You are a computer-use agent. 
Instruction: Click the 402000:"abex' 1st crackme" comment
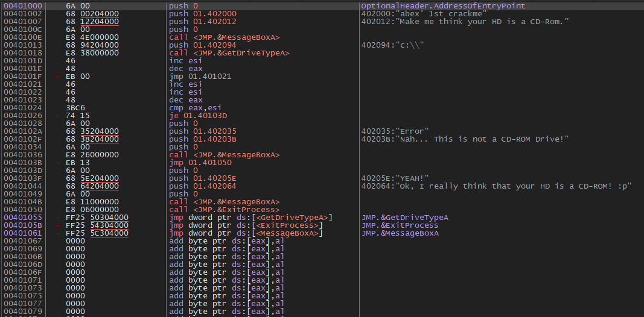424,14
